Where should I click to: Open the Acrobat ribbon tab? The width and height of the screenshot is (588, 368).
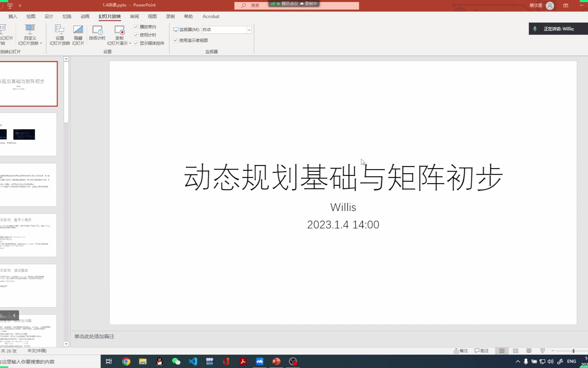[x=211, y=16]
